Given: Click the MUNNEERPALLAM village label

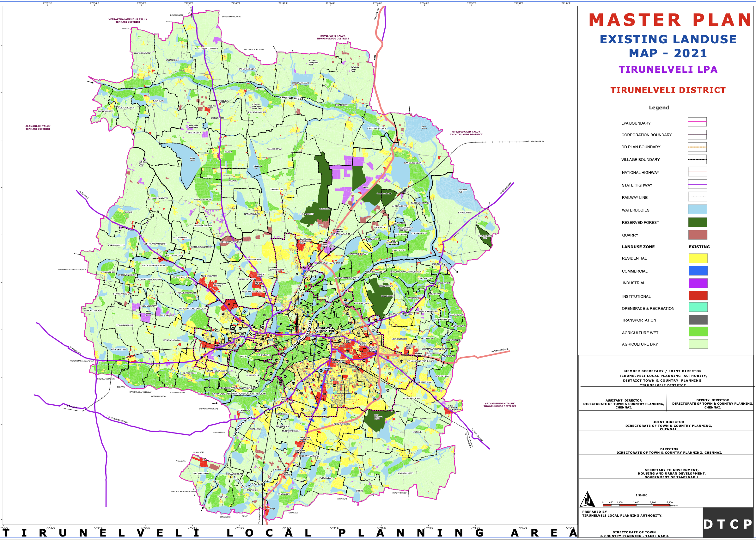Looking at the screenshot, I should (291, 431).
